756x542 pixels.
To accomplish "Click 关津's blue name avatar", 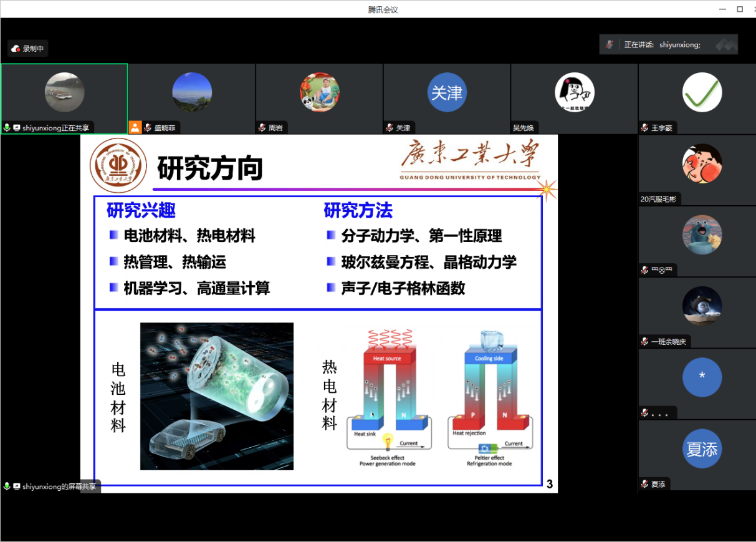I will pos(447,92).
